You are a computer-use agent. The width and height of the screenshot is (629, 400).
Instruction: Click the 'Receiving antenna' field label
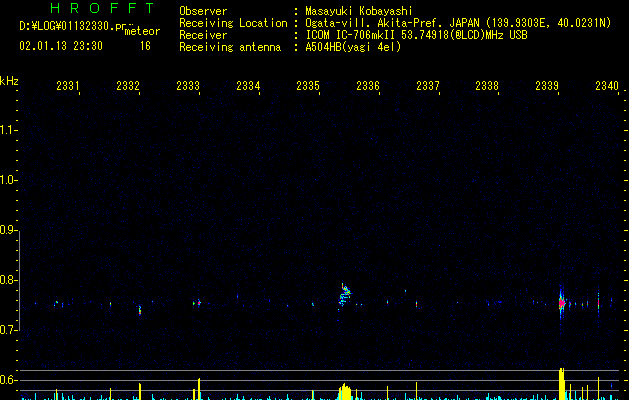pos(230,47)
